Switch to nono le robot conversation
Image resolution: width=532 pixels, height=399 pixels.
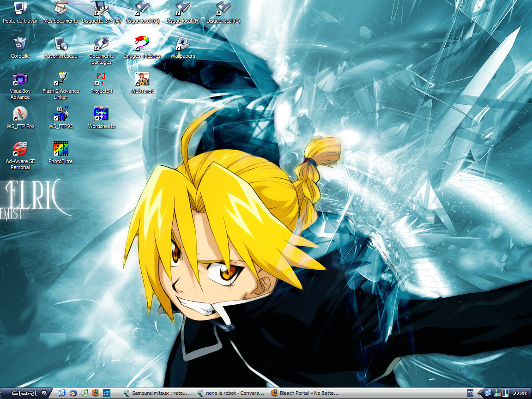pyautogui.click(x=231, y=393)
